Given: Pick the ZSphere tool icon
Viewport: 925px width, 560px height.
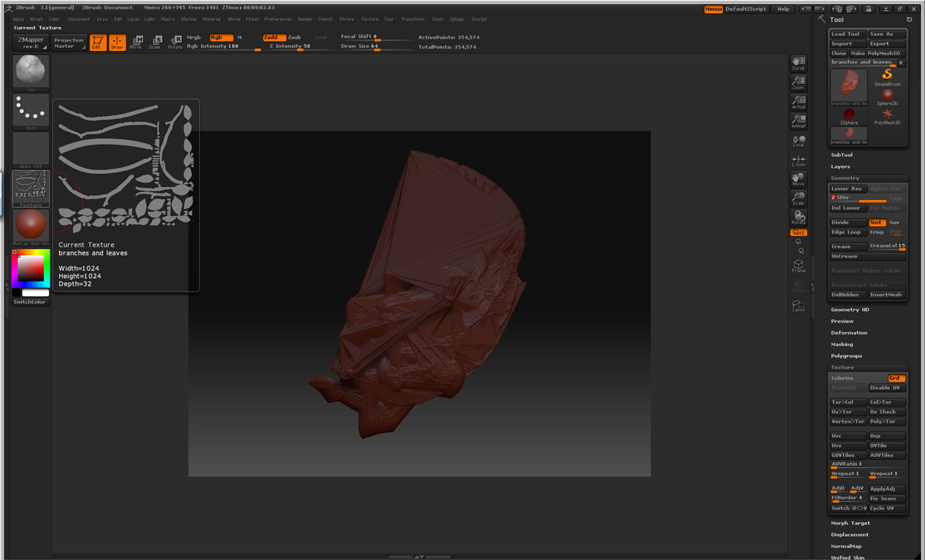Looking at the screenshot, I should [848, 116].
